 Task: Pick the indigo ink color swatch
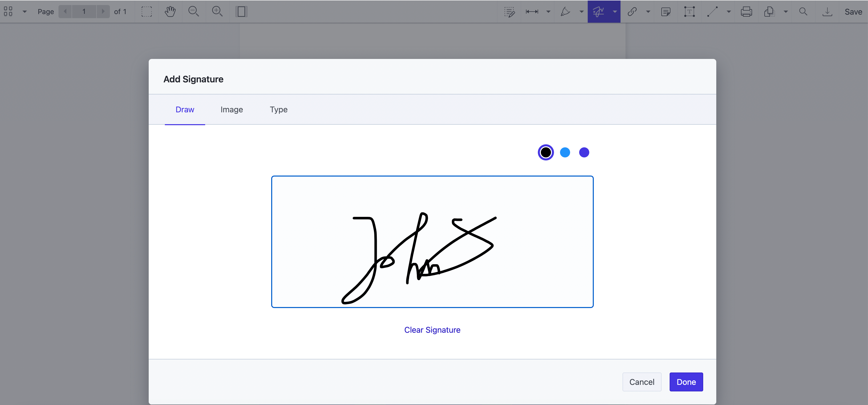[x=584, y=153]
